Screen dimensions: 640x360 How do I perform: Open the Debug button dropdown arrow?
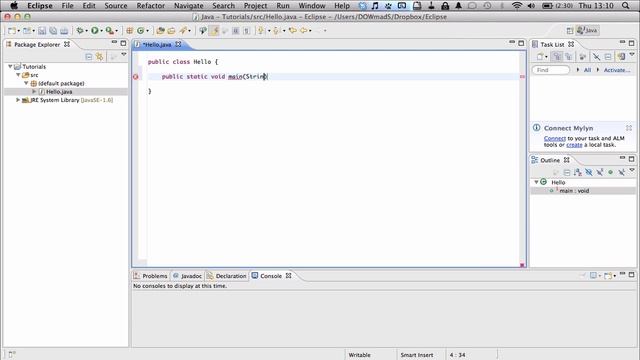[87, 31]
